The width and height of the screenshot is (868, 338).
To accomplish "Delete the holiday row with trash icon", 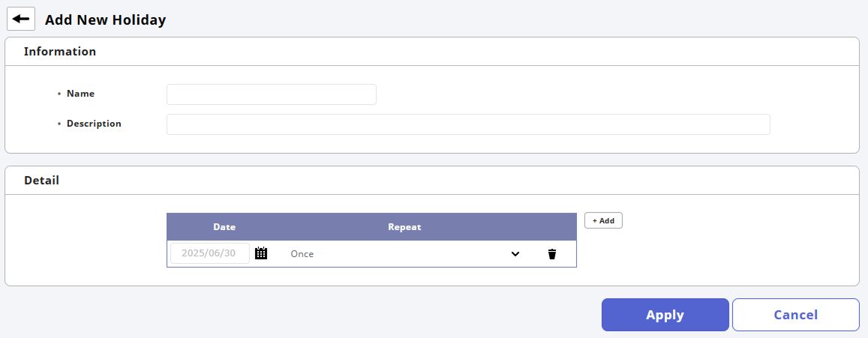I will click(552, 254).
